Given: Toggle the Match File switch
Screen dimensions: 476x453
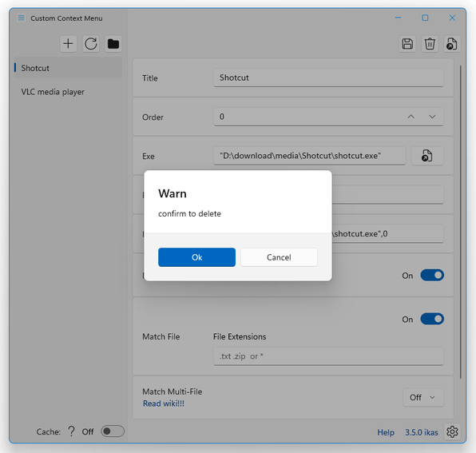Looking at the screenshot, I should coord(432,319).
